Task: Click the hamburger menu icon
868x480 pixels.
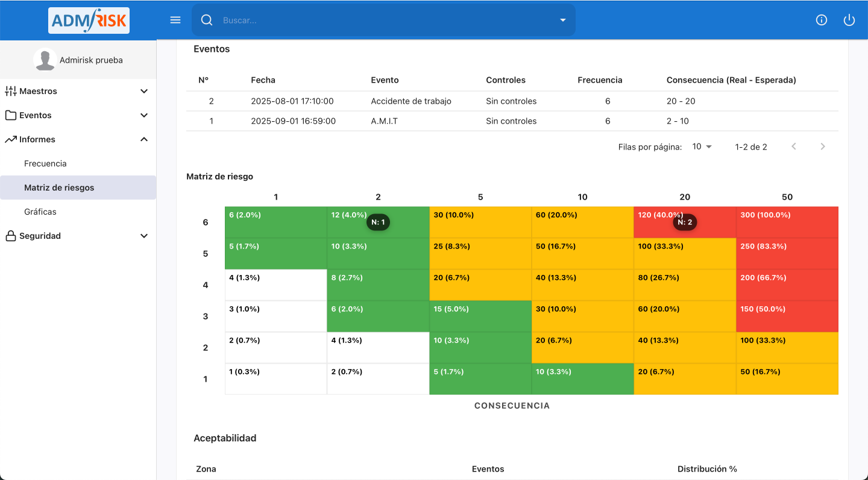Action: (175, 20)
